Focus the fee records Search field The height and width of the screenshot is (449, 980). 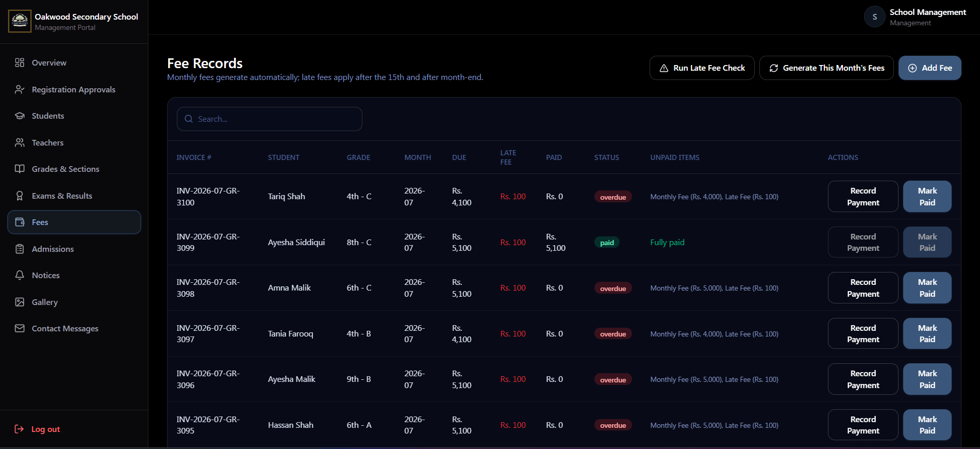coord(270,119)
